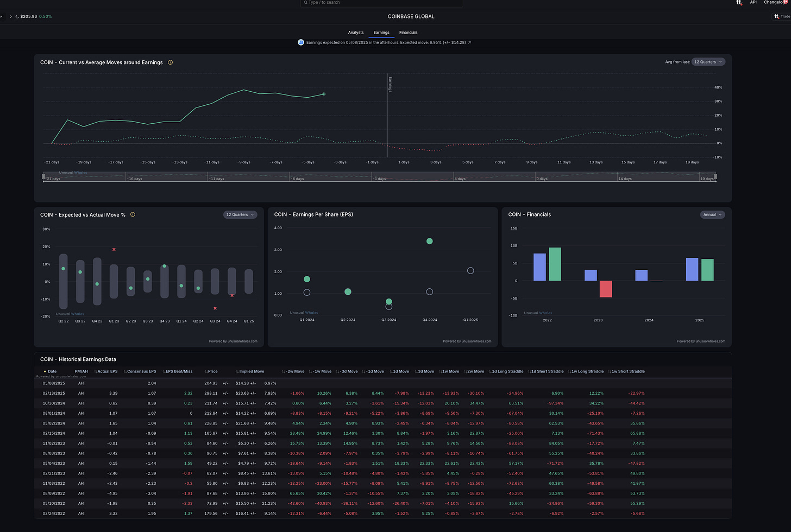This screenshot has width=791, height=532.
Task: Click the info icon beside Current vs Average Moves
Action: point(170,62)
